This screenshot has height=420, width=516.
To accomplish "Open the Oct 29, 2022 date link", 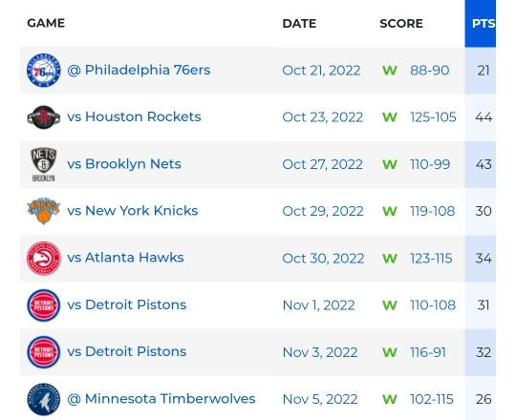I will 323,211.
